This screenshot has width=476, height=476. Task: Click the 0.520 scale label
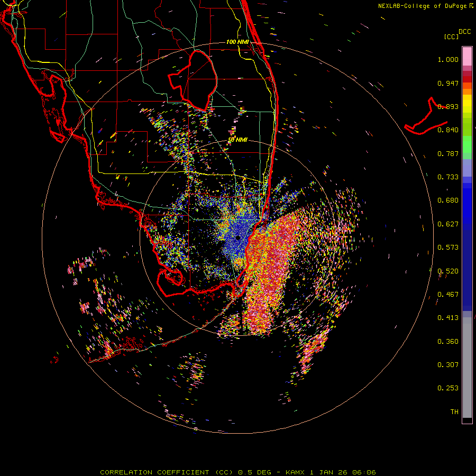click(x=448, y=271)
